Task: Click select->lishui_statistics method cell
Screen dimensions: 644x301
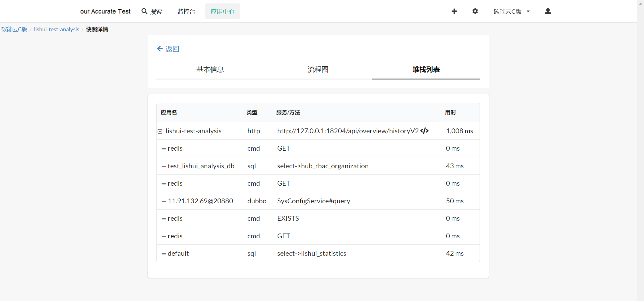Action: (x=312, y=253)
